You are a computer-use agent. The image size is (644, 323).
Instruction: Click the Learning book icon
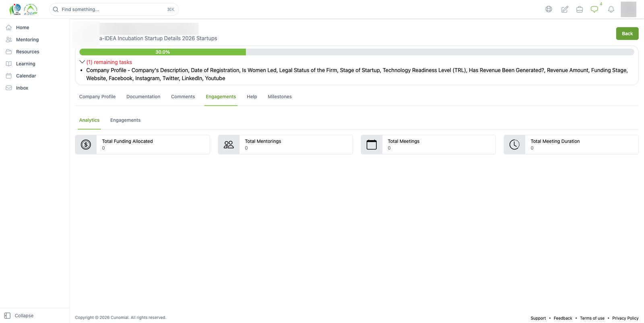[x=9, y=64]
